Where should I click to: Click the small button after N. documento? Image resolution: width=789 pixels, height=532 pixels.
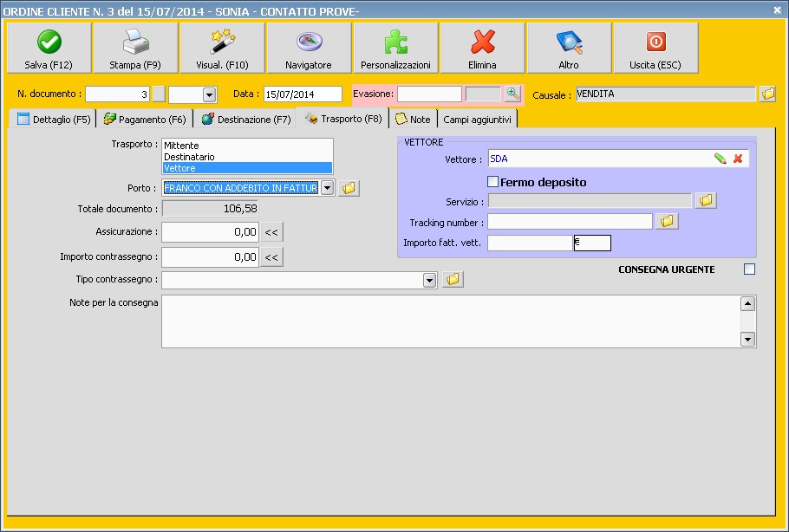(159, 94)
